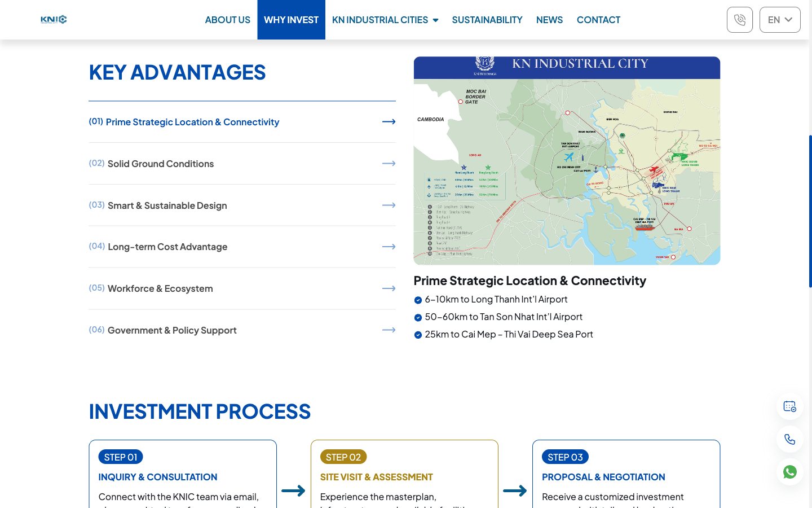Click the STEP 03 badge
The image size is (812, 508).
[565, 457]
